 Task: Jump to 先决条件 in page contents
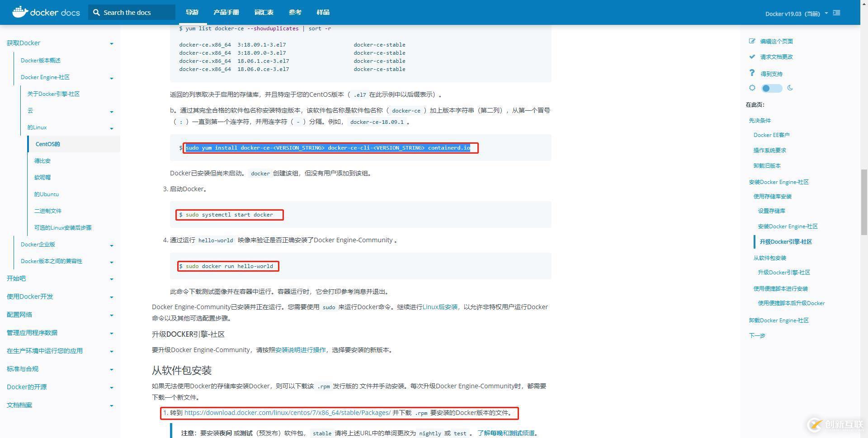coord(760,121)
